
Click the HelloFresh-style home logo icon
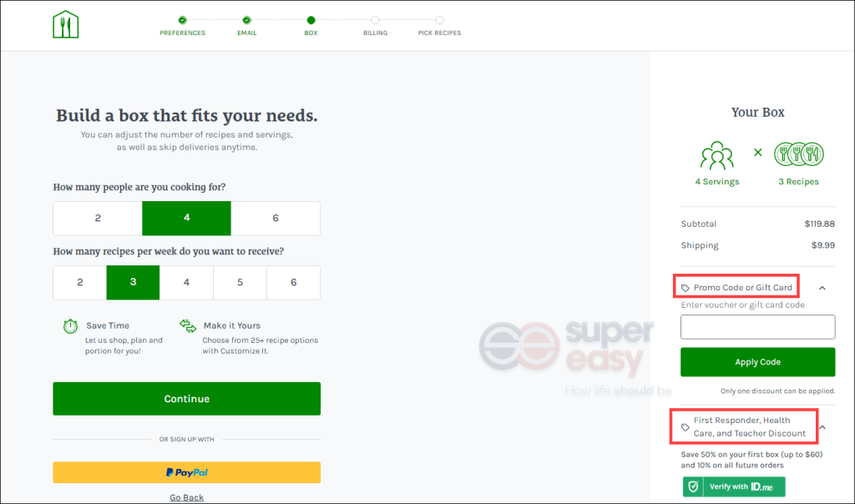(65, 24)
